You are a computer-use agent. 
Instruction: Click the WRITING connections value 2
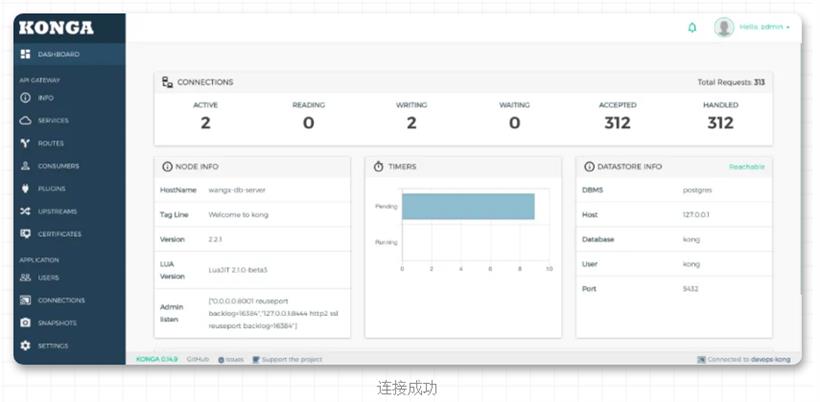tap(412, 123)
